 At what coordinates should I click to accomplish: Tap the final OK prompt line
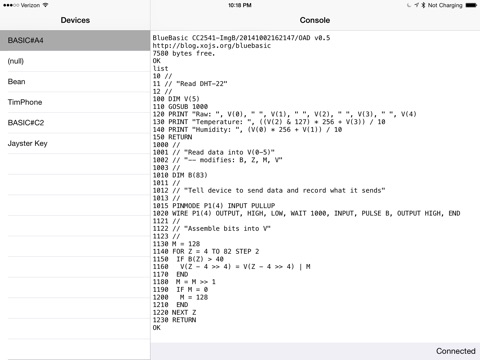pos(157,328)
